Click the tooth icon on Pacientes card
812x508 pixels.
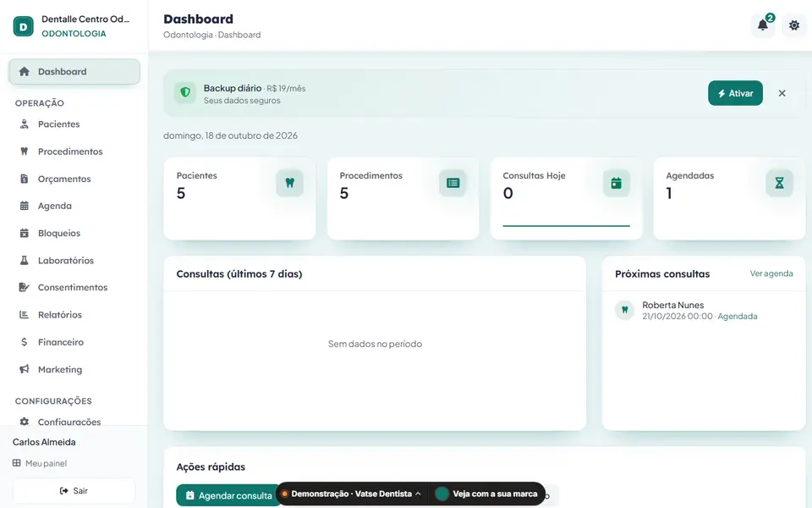coord(289,183)
